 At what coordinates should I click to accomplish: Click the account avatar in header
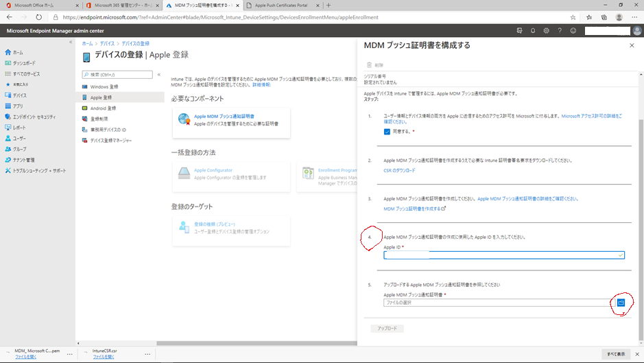[x=637, y=30]
